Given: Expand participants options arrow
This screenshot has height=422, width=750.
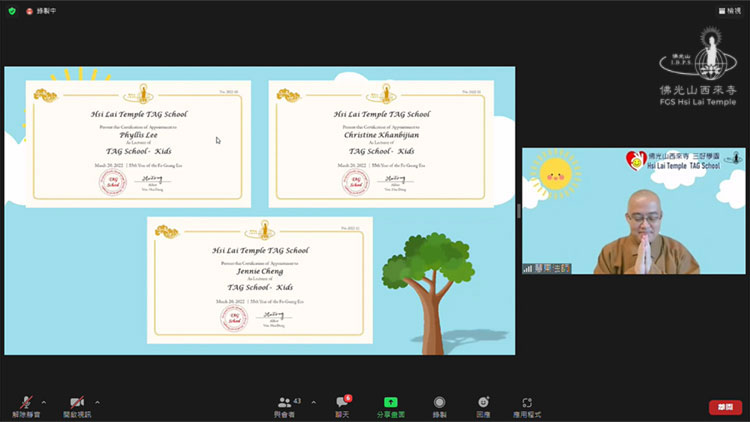Looking at the screenshot, I should 314,402.
